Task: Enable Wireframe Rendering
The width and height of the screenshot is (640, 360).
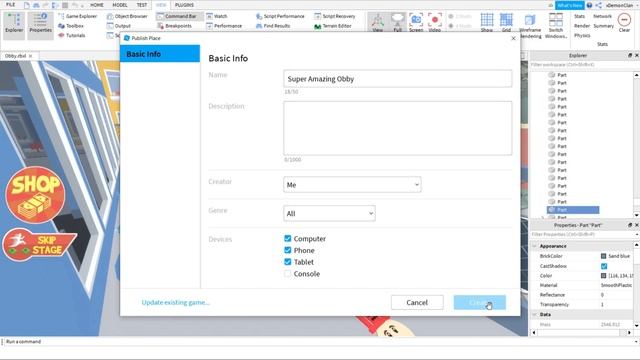Action: [x=530, y=26]
